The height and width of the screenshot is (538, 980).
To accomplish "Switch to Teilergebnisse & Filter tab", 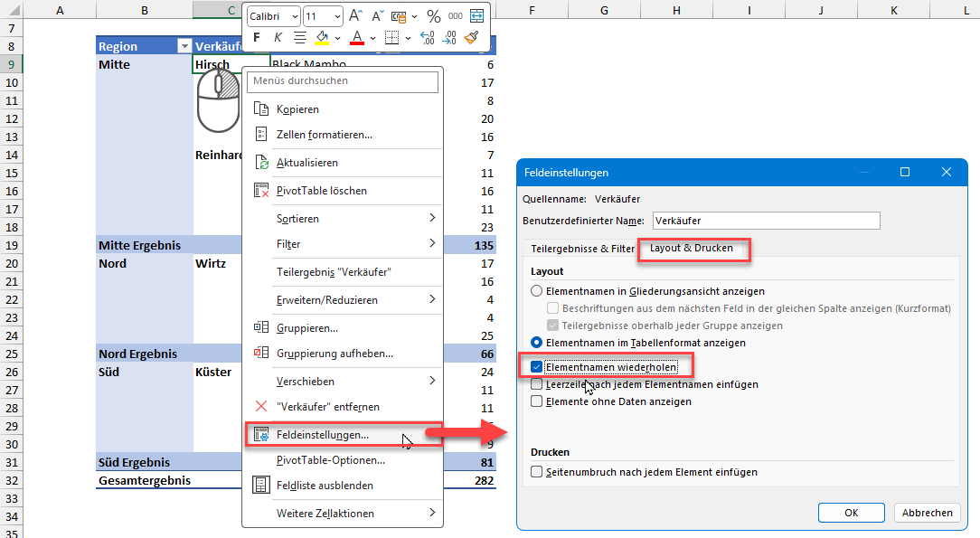I will pos(582,249).
